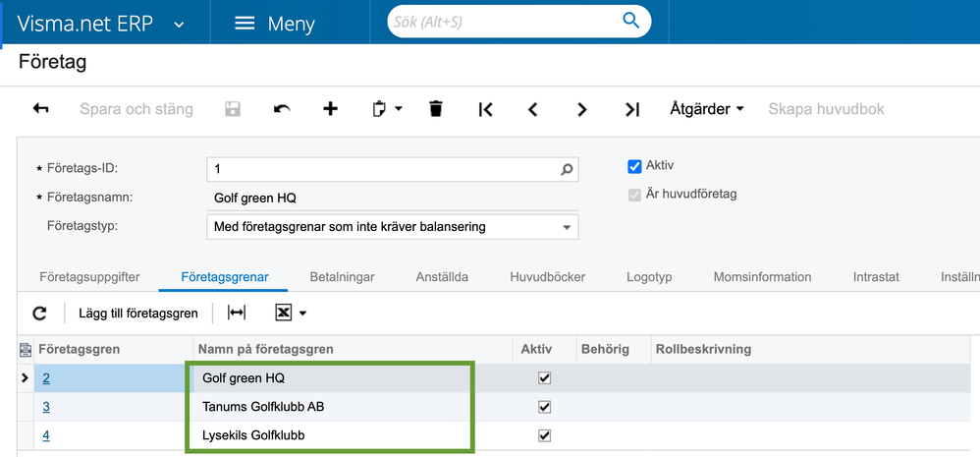Image resolution: width=980 pixels, height=457 pixels.
Task: Click Spara och stäng button
Action: point(136,109)
